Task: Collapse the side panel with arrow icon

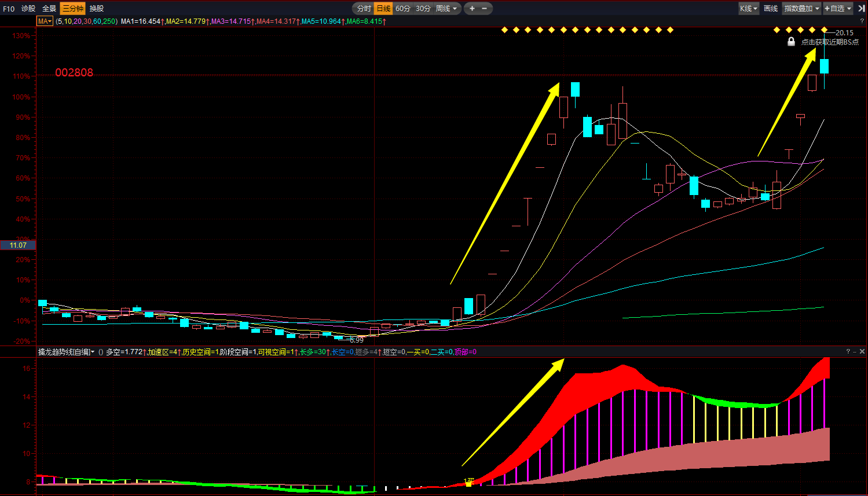Action: [861, 8]
